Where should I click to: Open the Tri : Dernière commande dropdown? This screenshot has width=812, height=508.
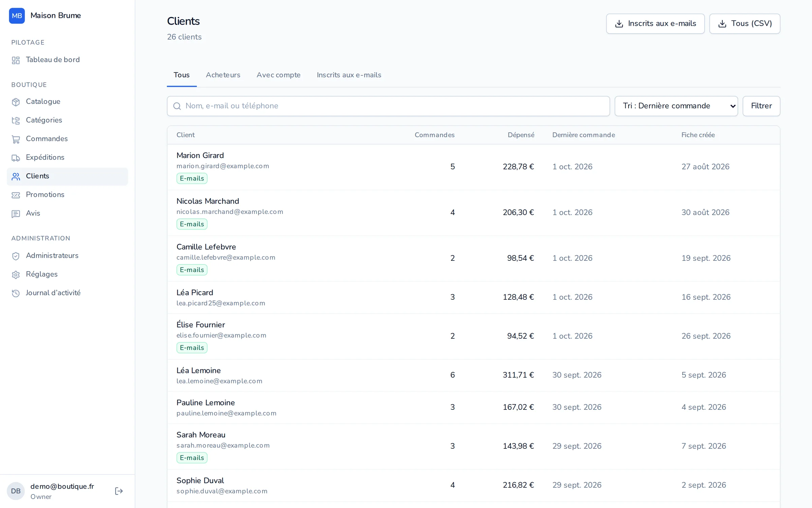[x=676, y=106]
